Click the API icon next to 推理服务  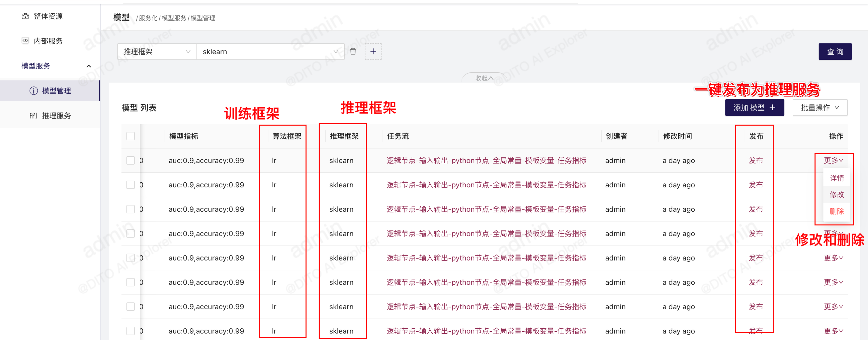click(x=33, y=116)
